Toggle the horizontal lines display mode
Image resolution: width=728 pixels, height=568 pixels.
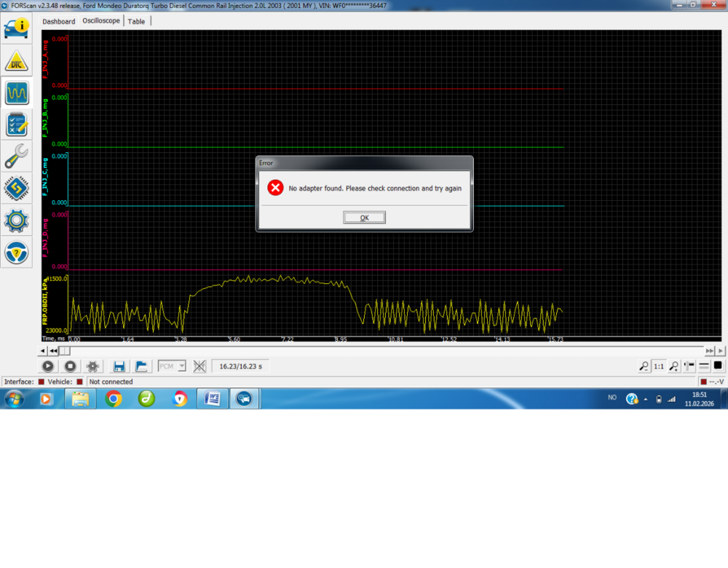[x=704, y=366]
